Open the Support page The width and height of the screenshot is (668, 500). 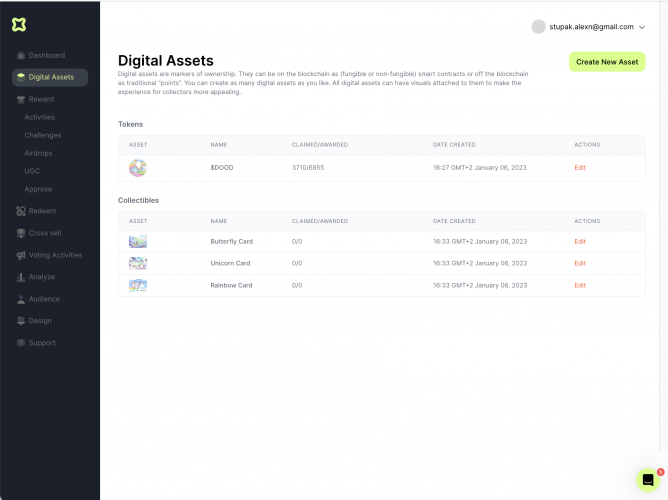pyautogui.click(x=42, y=343)
